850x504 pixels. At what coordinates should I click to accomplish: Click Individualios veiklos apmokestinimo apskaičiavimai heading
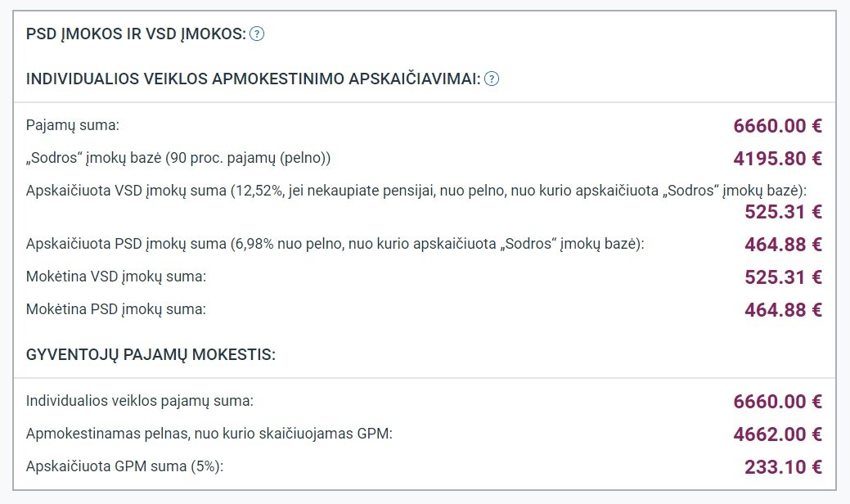tap(253, 79)
